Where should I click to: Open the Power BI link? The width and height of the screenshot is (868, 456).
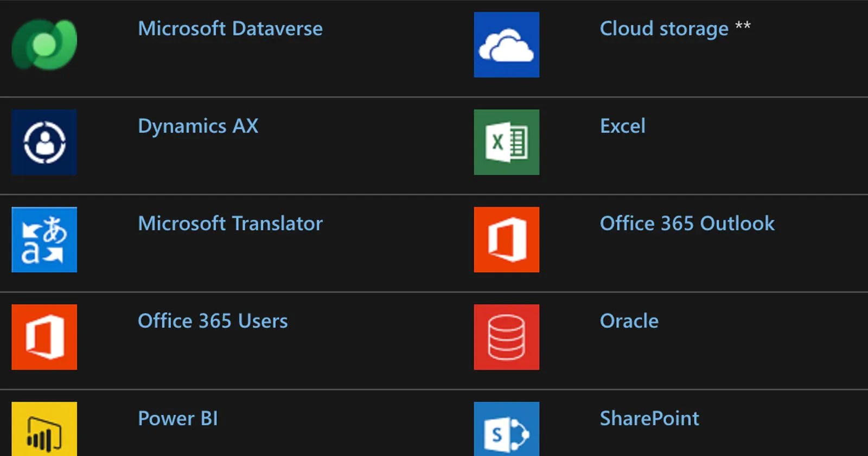coord(177,419)
